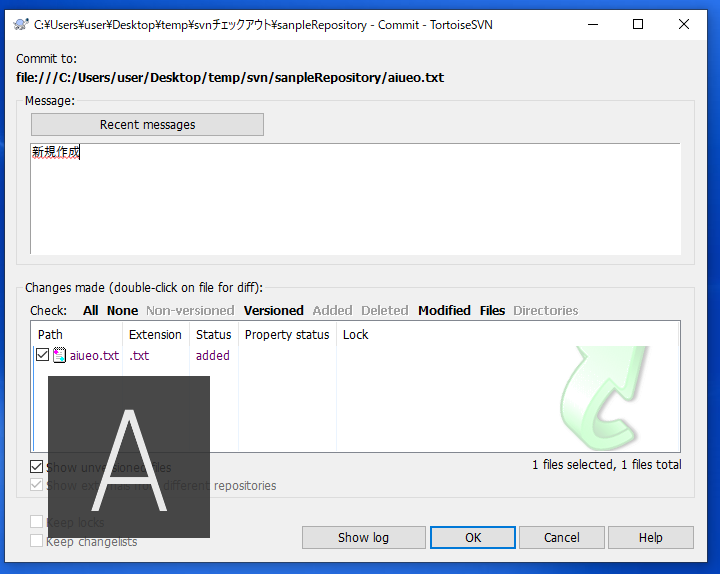The image size is (720, 574).
Task: Click the added status cell
Action: tap(213, 356)
